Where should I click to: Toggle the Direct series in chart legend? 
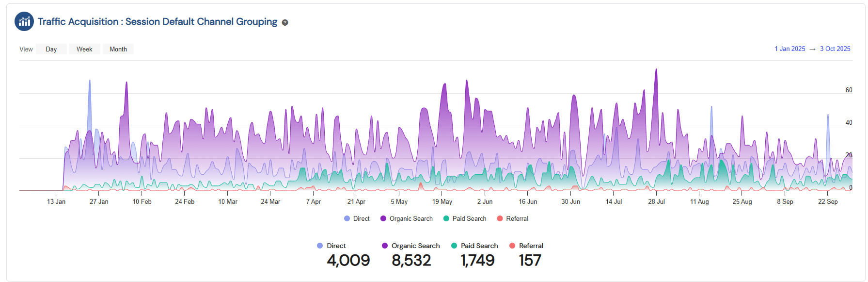click(357, 219)
